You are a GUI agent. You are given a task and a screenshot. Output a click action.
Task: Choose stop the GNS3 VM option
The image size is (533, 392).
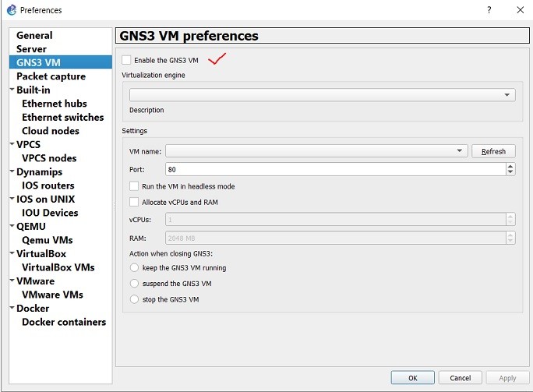[134, 299]
